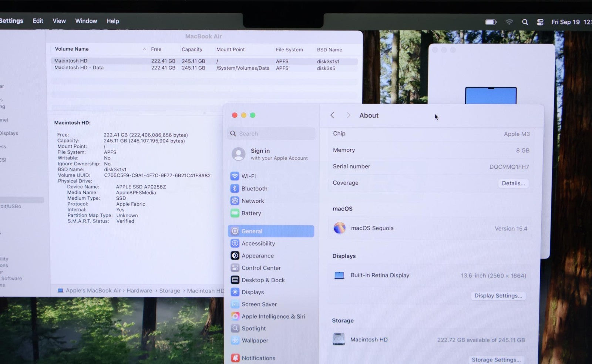This screenshot has height=364, width=592.
Task: Click the Wi-Fi status menu bar icon
Action: tap(509, 22)
